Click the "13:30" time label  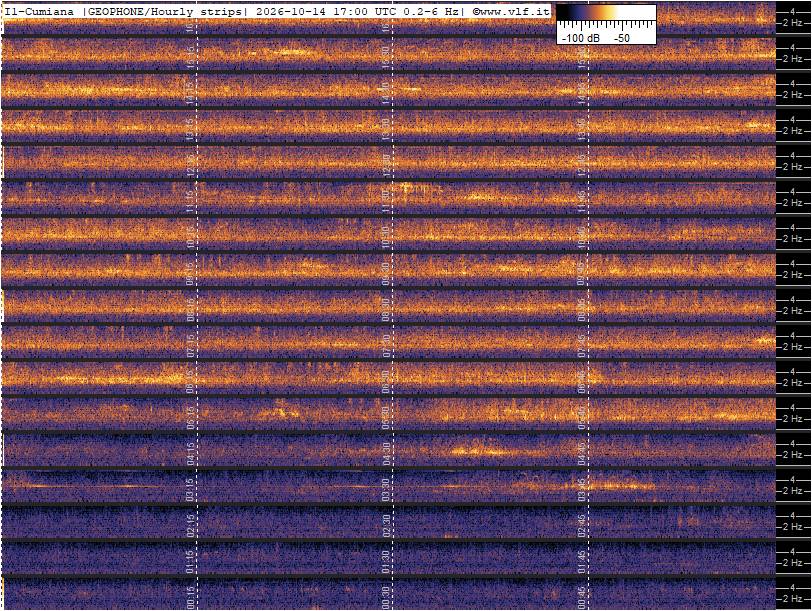(386, 130)
